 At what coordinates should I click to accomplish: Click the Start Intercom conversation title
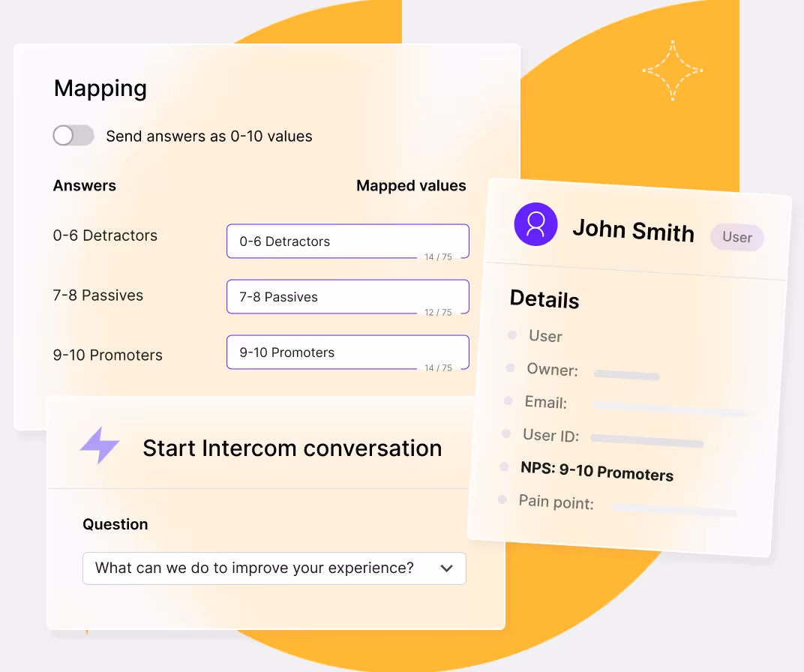(292, 448)
